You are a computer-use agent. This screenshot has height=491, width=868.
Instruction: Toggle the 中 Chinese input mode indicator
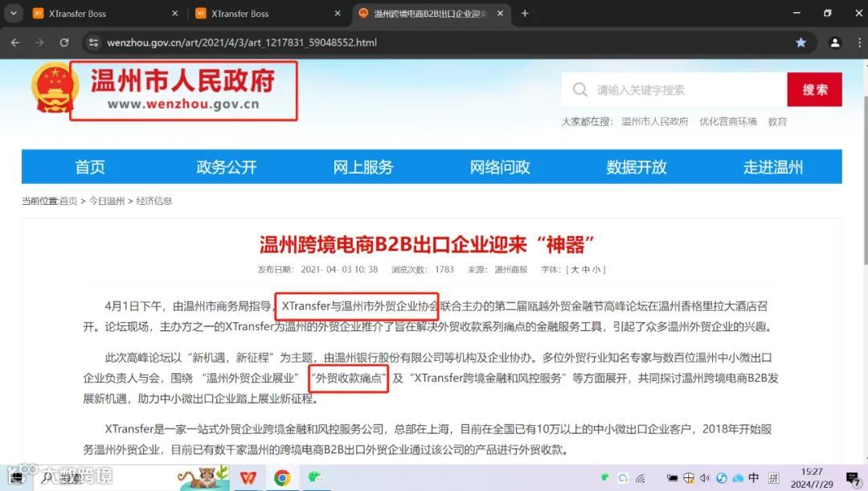point(753,477)
